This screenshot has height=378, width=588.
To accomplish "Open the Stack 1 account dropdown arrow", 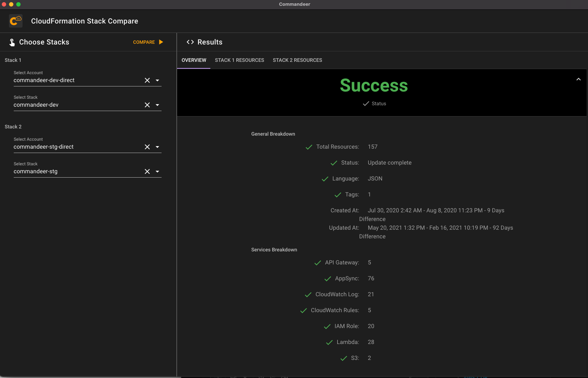I will coord(157,80).
